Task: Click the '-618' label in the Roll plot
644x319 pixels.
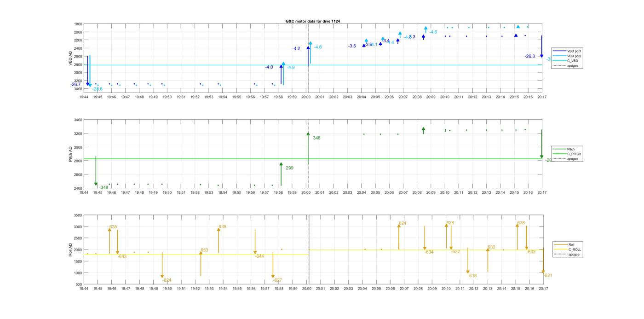Action: tap(472, 276)
